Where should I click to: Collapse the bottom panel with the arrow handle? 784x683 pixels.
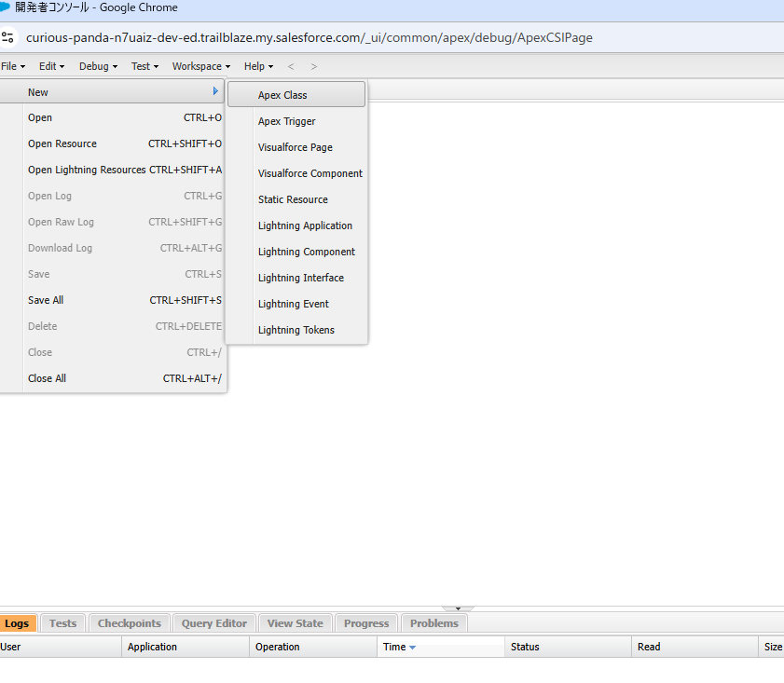(458, 608)
